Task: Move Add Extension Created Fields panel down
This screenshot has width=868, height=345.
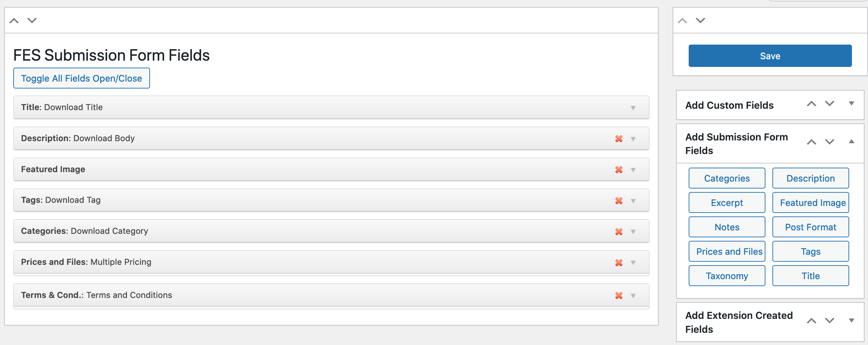Action: [830, 321]
